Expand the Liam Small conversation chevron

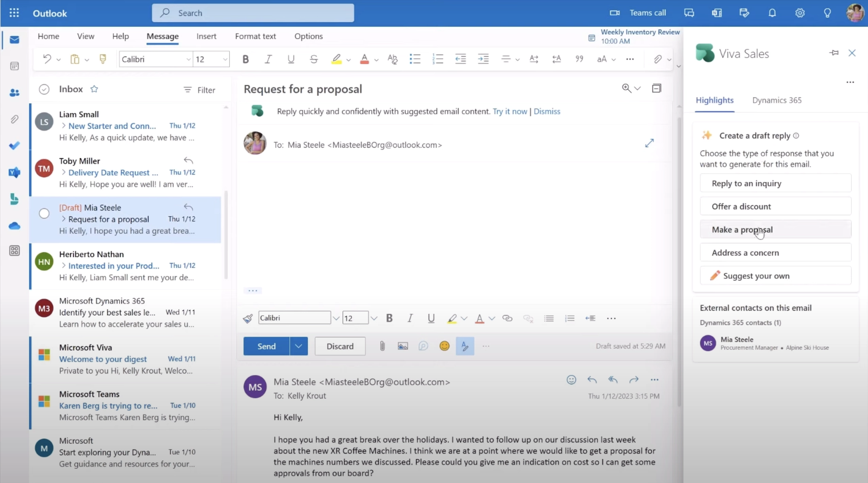click(63, 126)
